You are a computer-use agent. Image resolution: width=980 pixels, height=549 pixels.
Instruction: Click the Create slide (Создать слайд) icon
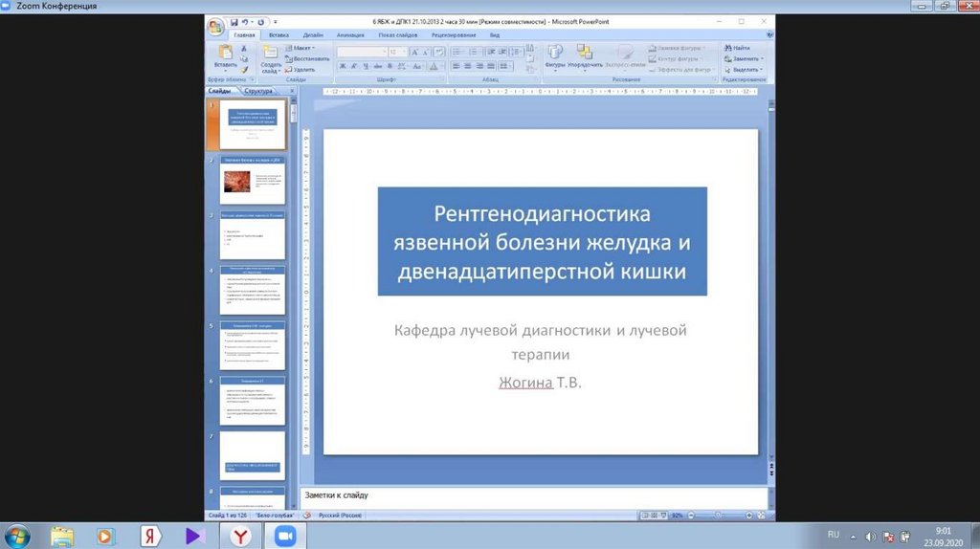pos(271,57)
